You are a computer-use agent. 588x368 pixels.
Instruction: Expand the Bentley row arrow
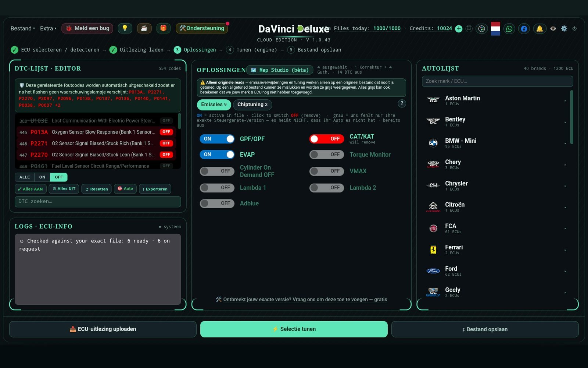565,122
